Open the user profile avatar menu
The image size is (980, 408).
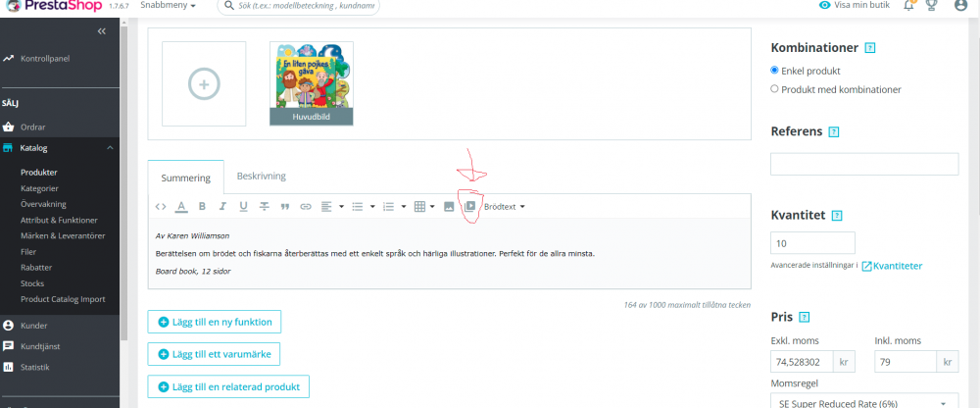(x=960, y=5)
